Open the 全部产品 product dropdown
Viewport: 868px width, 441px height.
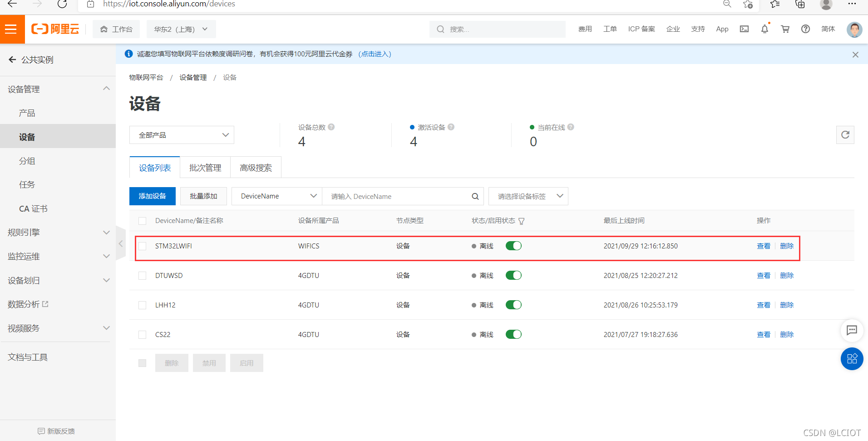(x=182, y=135)
